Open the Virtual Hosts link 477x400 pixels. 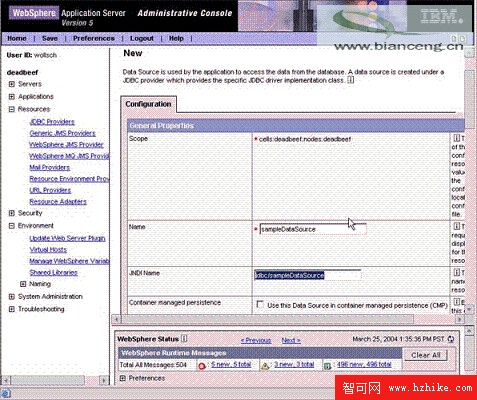(x=48, y=249)
